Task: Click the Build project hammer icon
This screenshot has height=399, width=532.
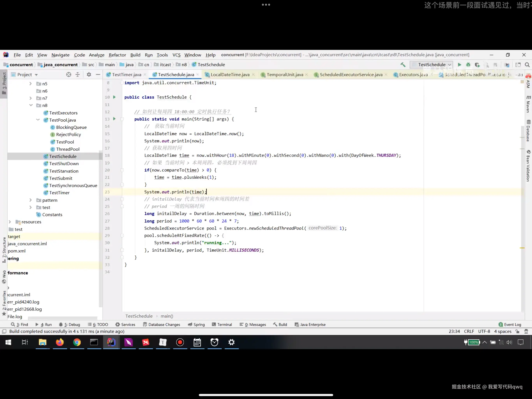Action: click(x=403, y=65)
